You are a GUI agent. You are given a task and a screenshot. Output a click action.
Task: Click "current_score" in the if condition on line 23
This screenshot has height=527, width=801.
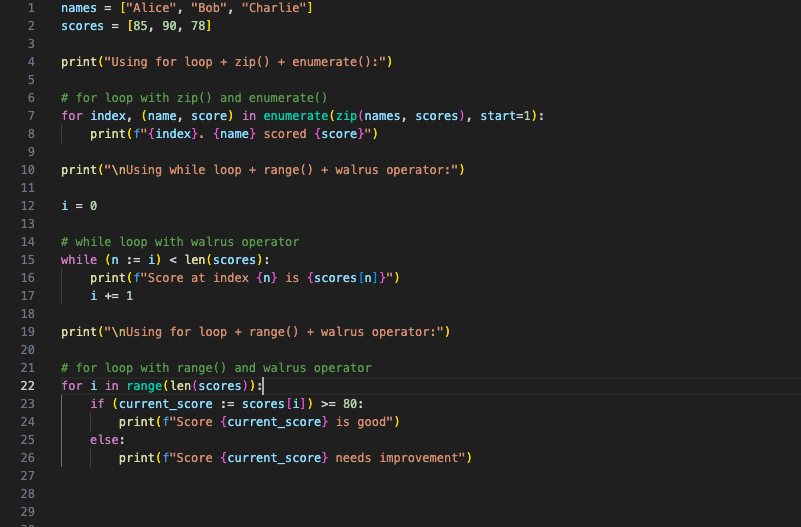pyautogui.click(x=166, y=404)
